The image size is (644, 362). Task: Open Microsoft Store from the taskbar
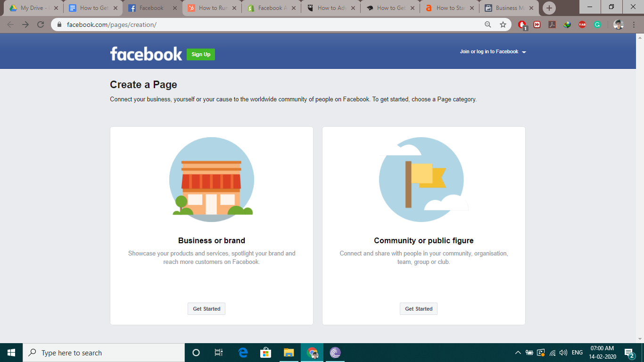(266, 353)
